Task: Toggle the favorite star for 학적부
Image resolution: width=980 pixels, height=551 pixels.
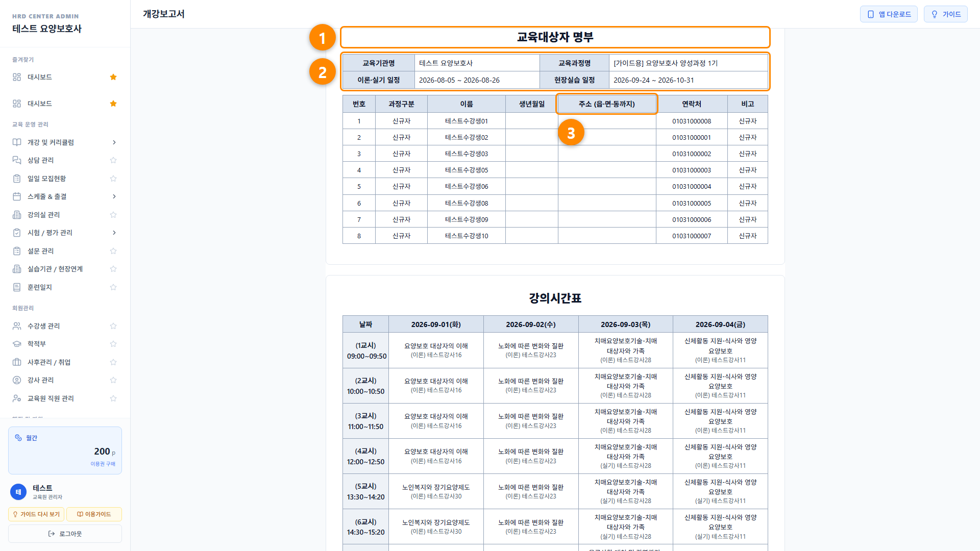Action: [113, 344]
